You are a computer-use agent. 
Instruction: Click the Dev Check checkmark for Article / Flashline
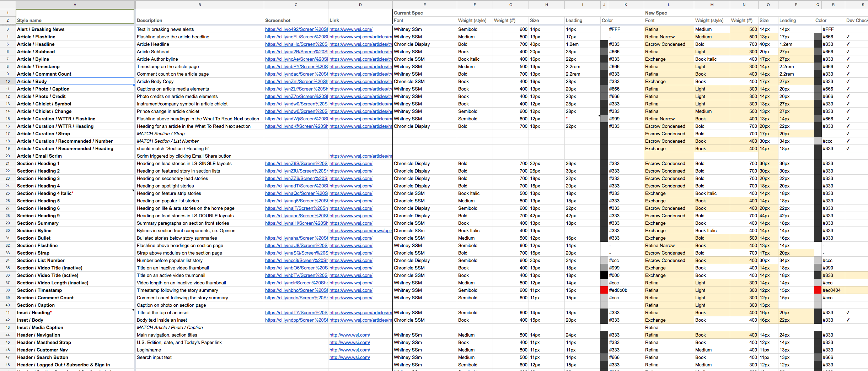pyautogui.click(x=848, y=37)
